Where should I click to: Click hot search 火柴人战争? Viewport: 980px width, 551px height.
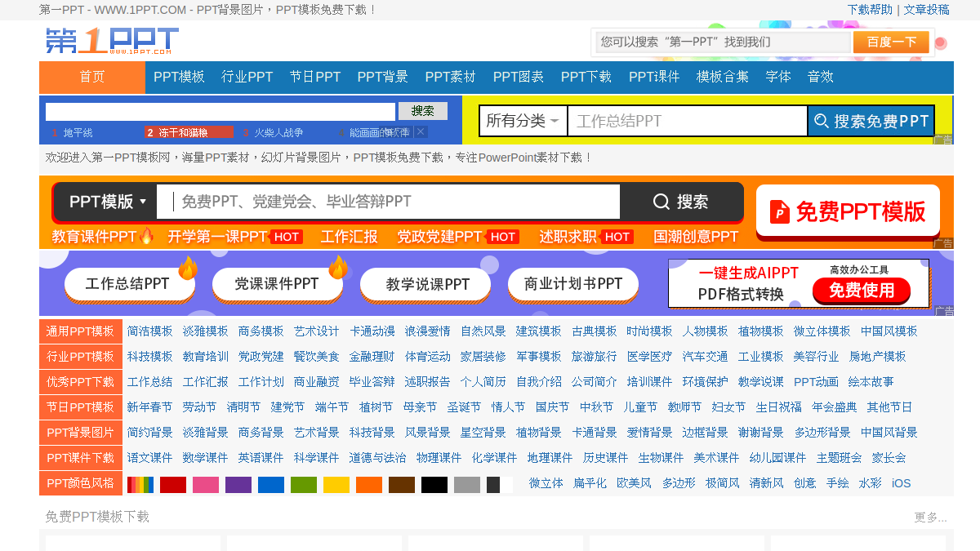[278, 132]
